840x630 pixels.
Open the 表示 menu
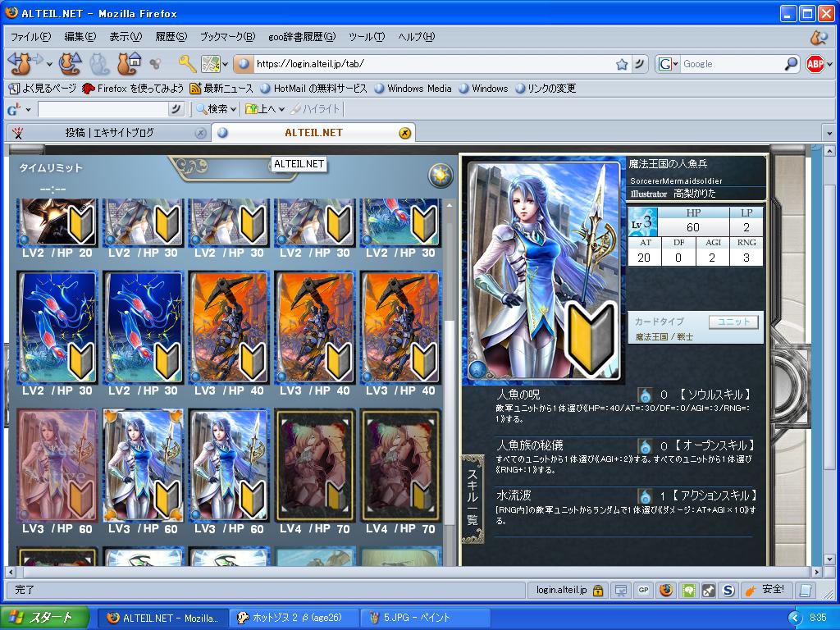(x=126, y=36)
